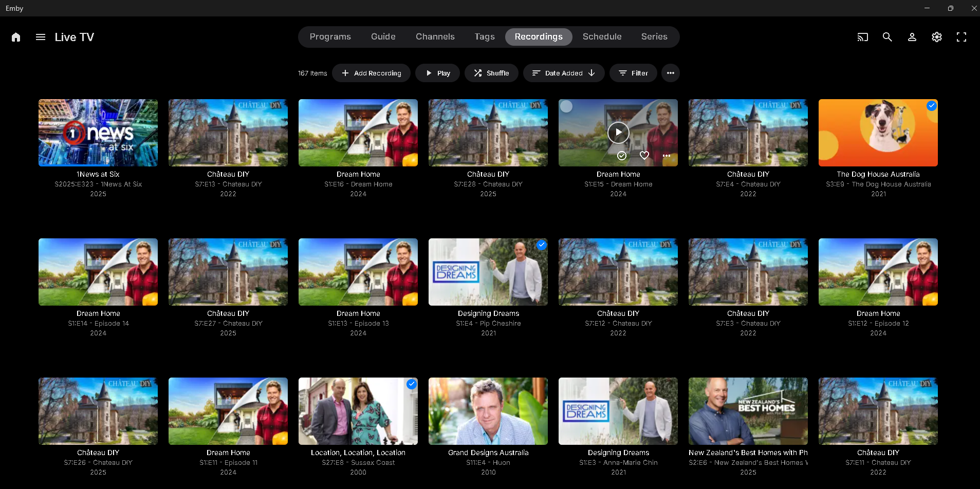Open the Tags tab

[x=485, y=37]
